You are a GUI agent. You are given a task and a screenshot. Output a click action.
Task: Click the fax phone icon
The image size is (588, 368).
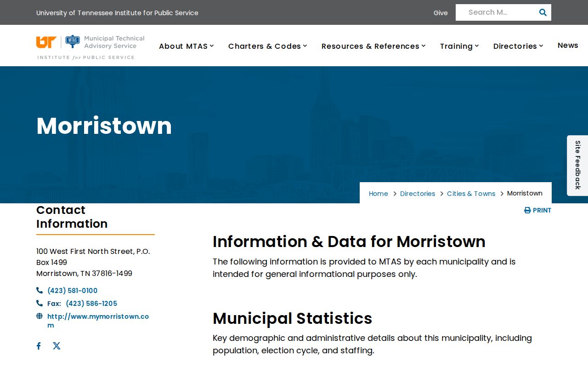[x=40, y=303]
